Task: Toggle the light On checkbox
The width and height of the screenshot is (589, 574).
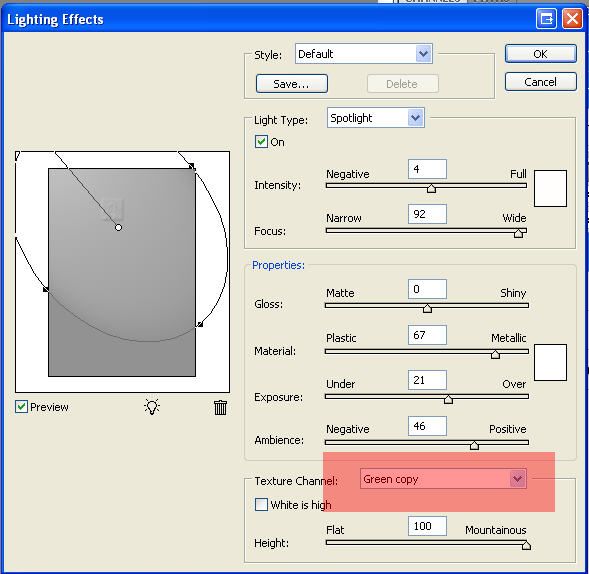Action: pyautogui.click(x=261, y=142)
